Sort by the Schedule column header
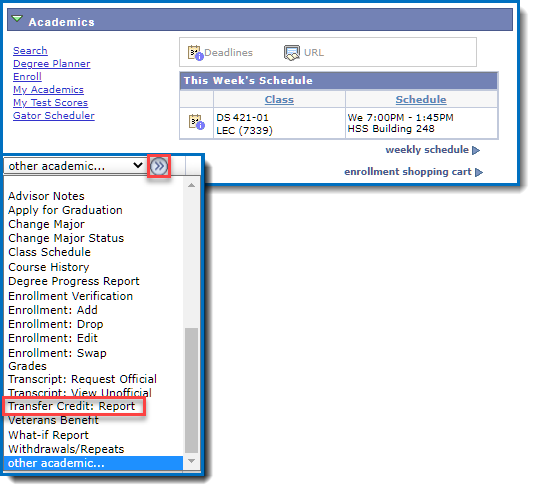Image resolution: width=535 pixels, height=491 pixels. tap(421, 100)
